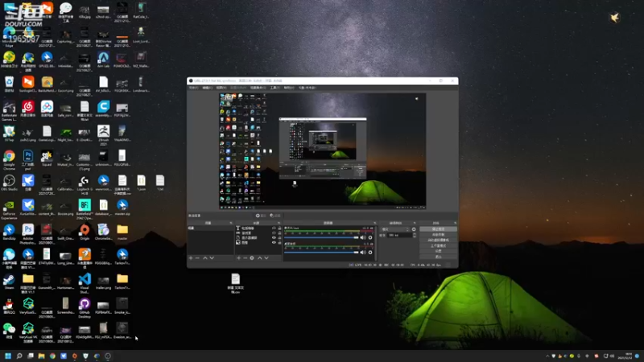This screenshot has width=644, height=362.
Task: Open the first menu in OBS menu bar
Action: [x=193, y=88]
